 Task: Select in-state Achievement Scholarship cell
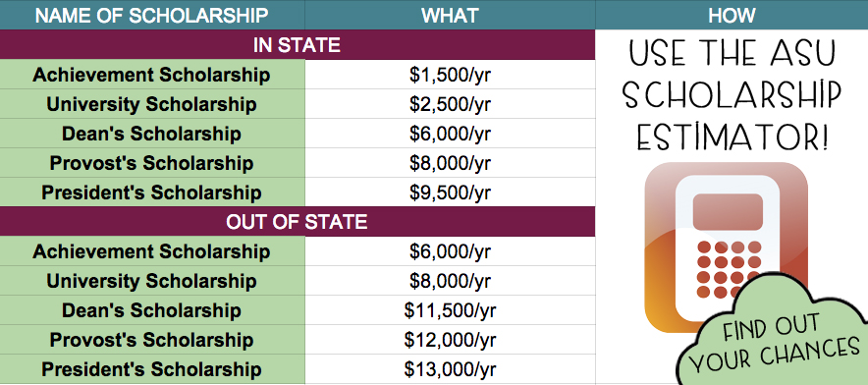click(152, 75)
